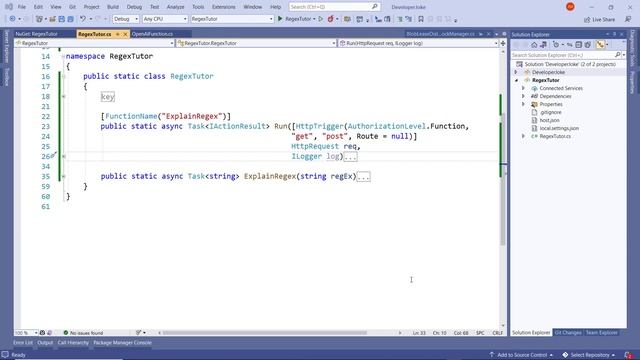Click the Save All icon in toolbar
This screenshot has height=360, width=640.
click(71, 19)
